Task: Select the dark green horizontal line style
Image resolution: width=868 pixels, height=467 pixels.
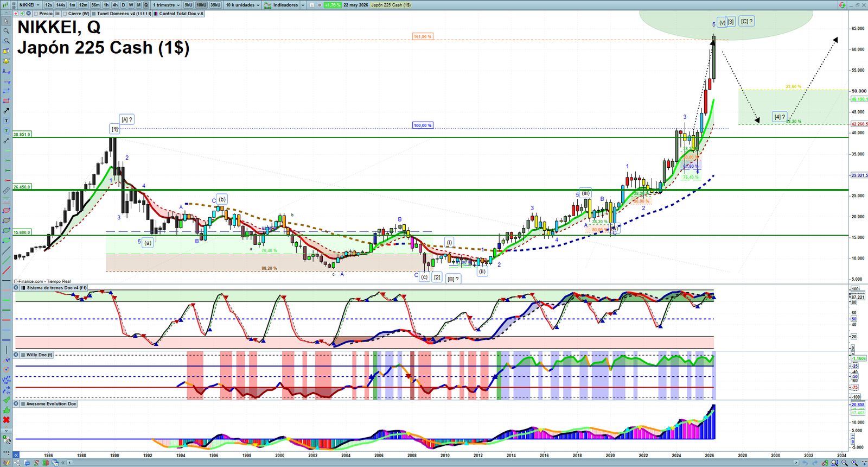Action: (x=7, y=310)
